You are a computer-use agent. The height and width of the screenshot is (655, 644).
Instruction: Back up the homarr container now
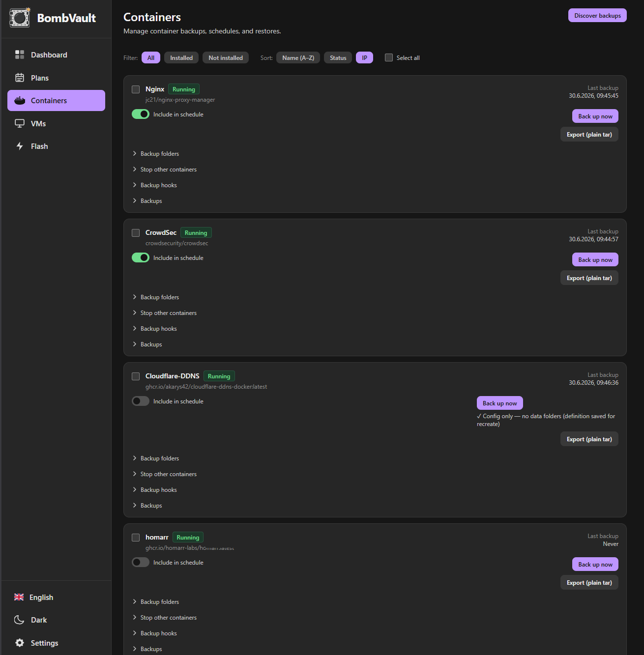click(595, 564)
